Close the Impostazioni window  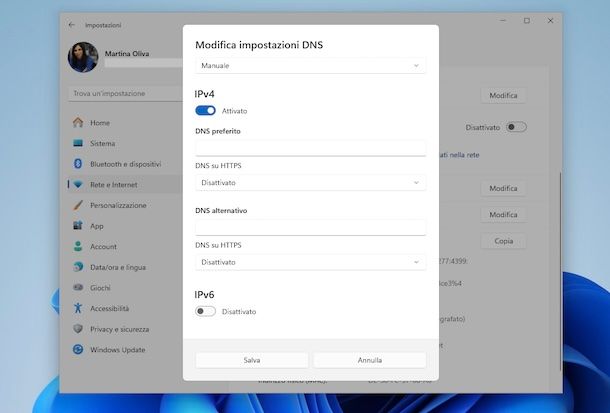[550, 21]
